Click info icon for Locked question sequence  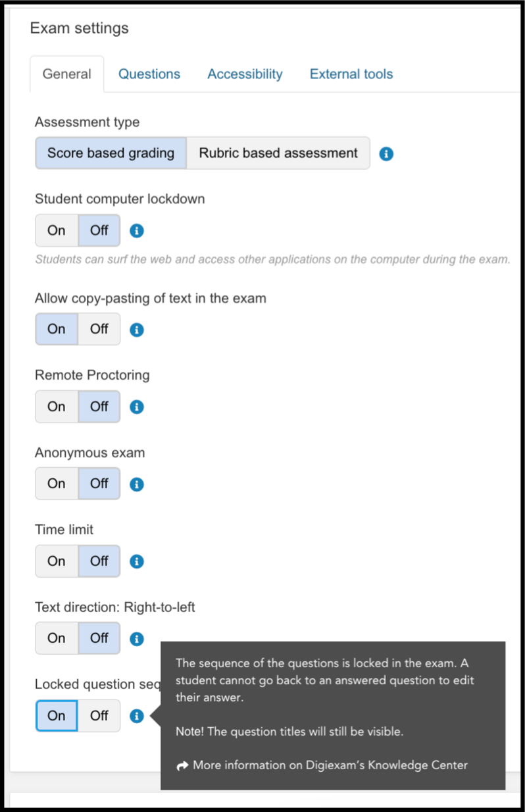click(137, 716)
